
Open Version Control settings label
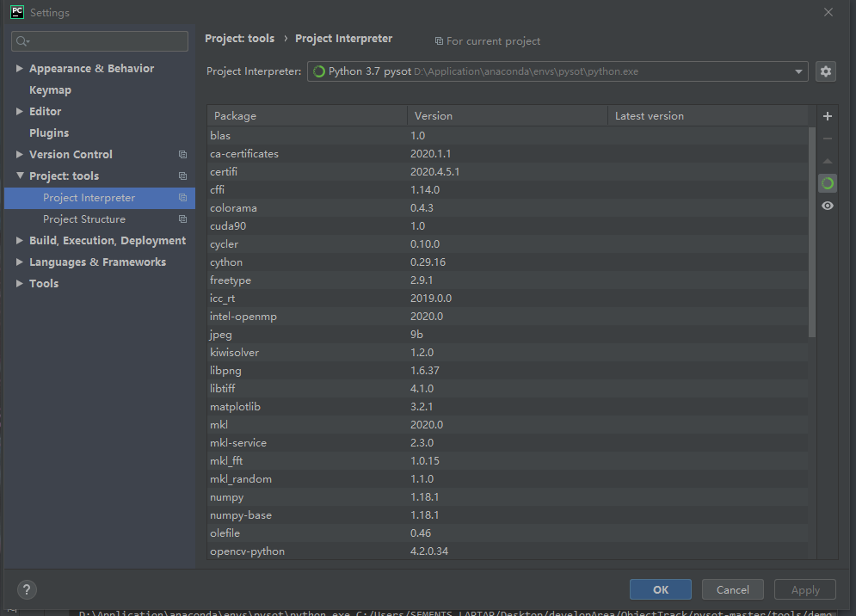coord(71,155)
